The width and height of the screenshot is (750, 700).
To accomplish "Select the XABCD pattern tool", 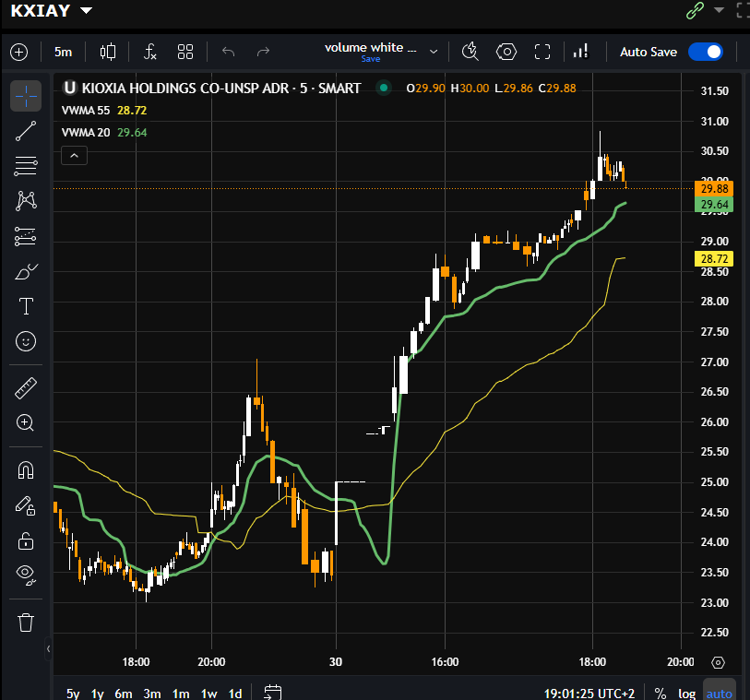I will pos(26,201).
